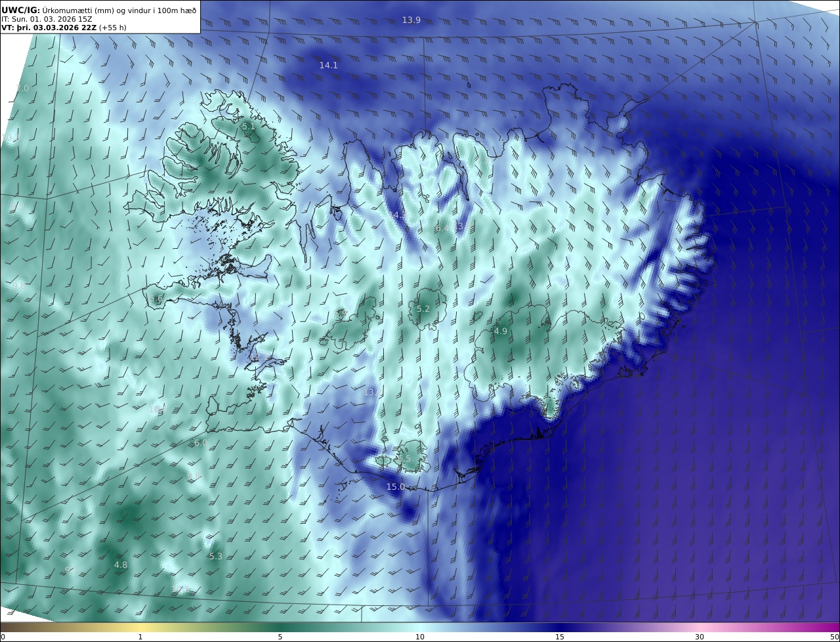This screenshot has height=642, width=840.
Task: Click the 13.2 value in the southern lowlands
Action: (371, 392)
